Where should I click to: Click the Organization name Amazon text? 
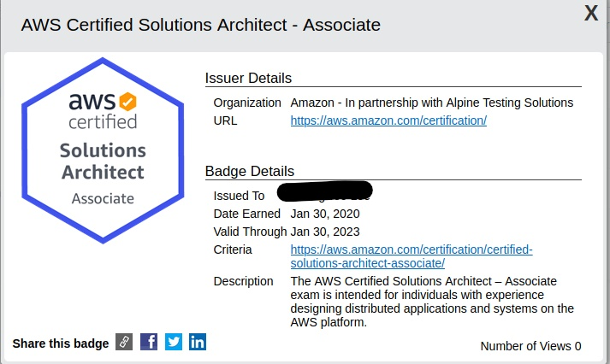tap(432, 103)
